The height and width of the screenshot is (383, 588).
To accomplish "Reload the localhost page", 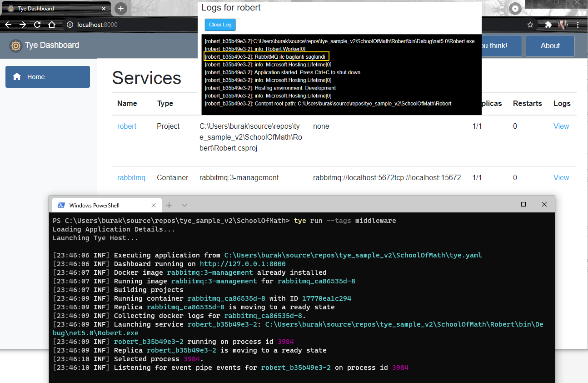I will click(x=37, y=25).
